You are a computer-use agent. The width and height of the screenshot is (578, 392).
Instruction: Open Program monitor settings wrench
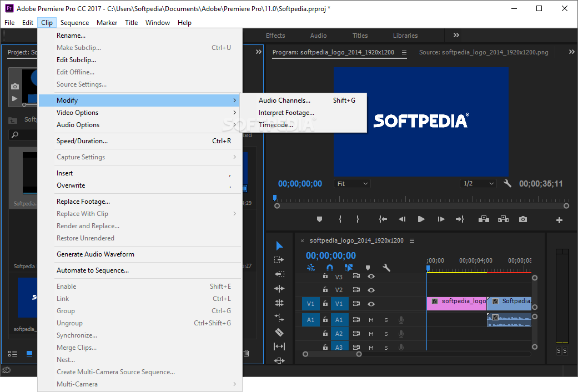tap(507, 183)
